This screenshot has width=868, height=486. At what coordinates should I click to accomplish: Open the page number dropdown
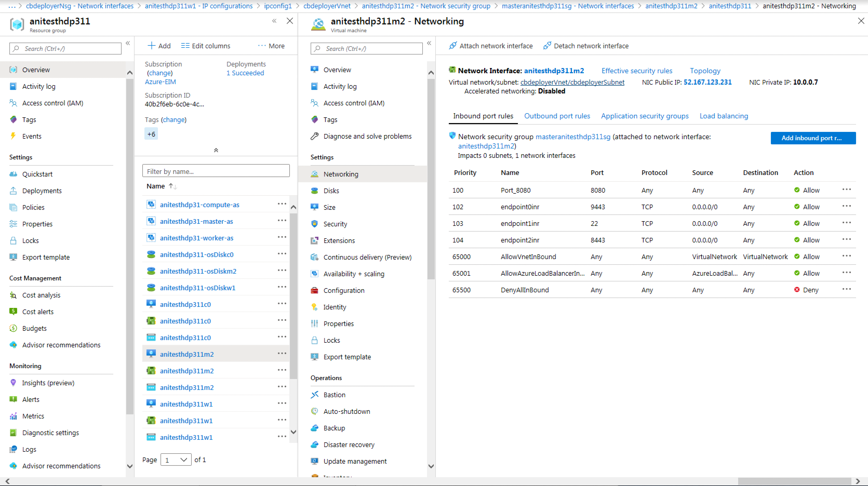pyautogui.click(x=176, y=460)
